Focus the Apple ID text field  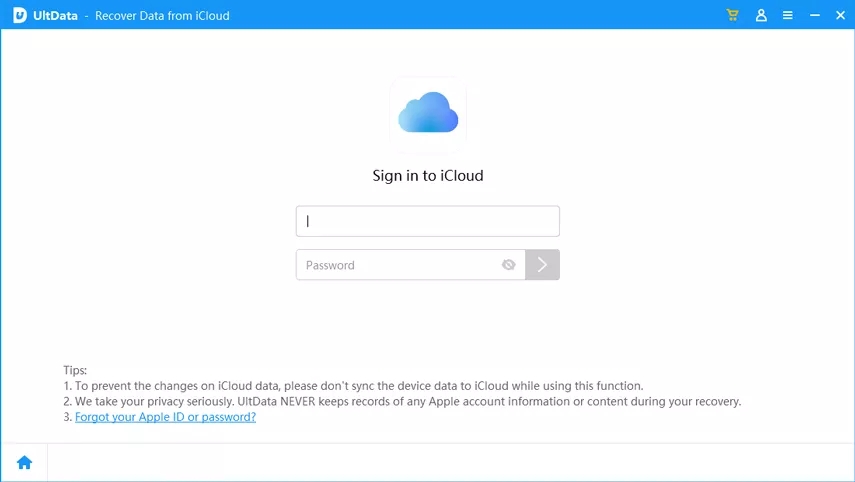[x=428, y=221]
